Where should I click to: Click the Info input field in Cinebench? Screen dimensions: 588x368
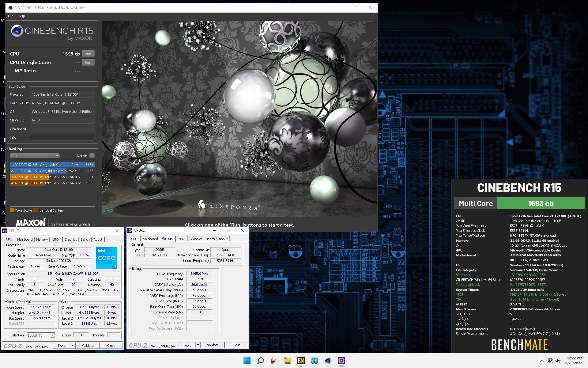[x=62, y=137]
